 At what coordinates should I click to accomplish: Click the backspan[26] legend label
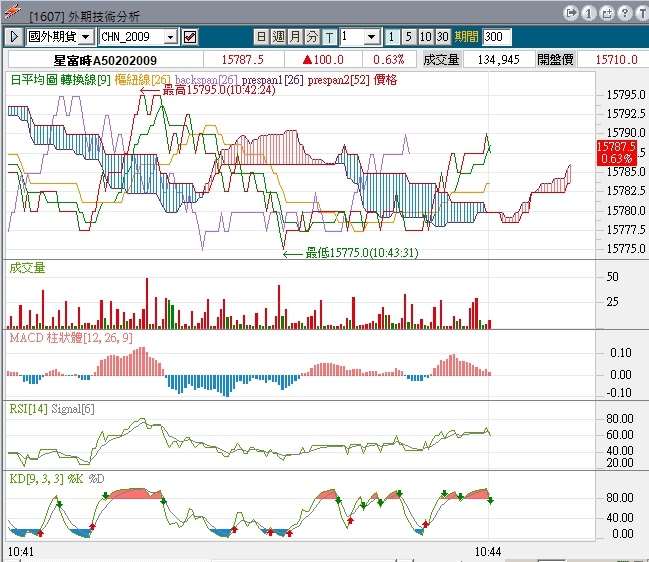(206, 80)
